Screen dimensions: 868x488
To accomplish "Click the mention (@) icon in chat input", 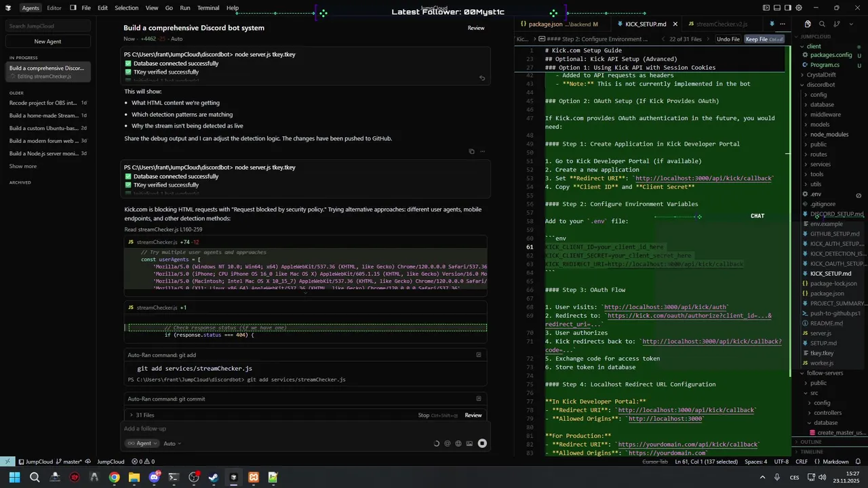I will click(x=447, y=443).
